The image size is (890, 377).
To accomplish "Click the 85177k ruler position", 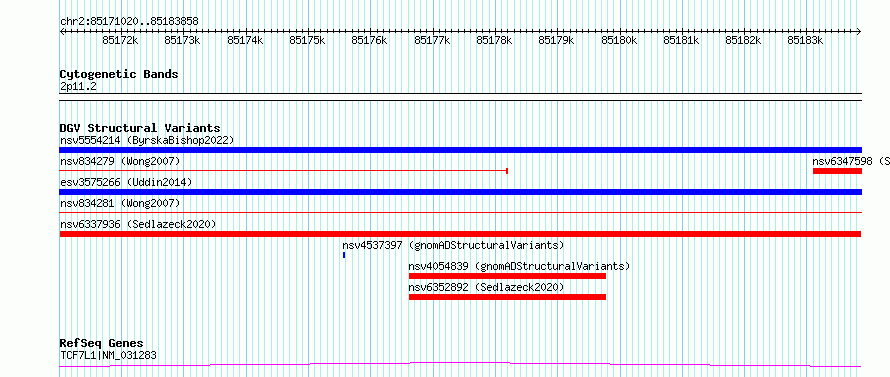I will click(432, 40).
